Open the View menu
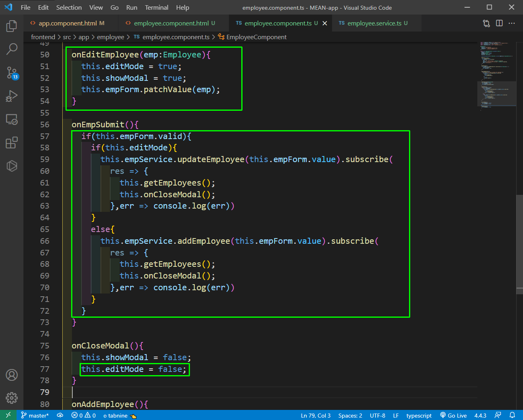The width and height of the screenshot is (523, 420). (x=96, y=7)
